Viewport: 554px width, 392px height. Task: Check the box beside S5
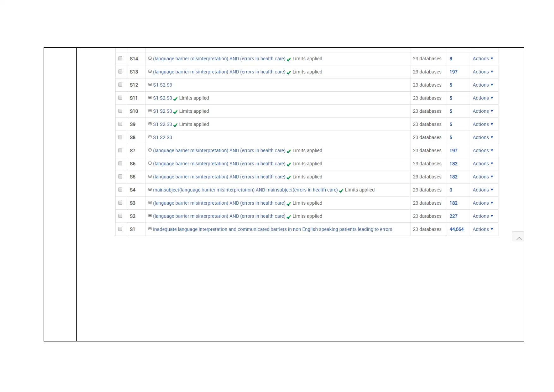point(120,177)
